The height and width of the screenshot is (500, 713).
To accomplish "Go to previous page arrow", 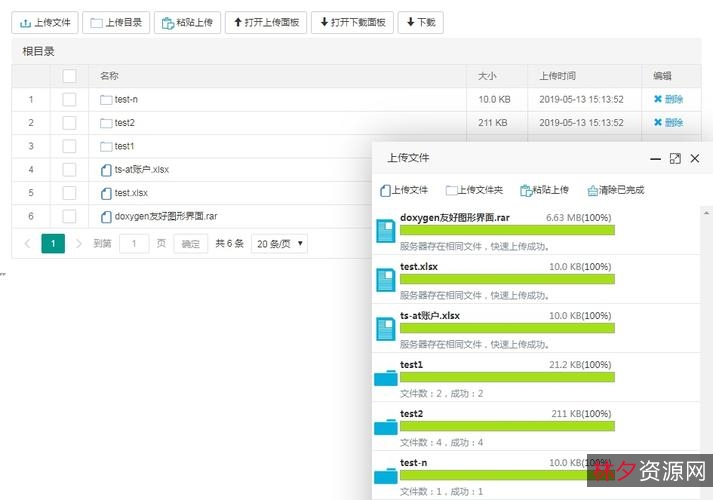I will click(27, 244).
